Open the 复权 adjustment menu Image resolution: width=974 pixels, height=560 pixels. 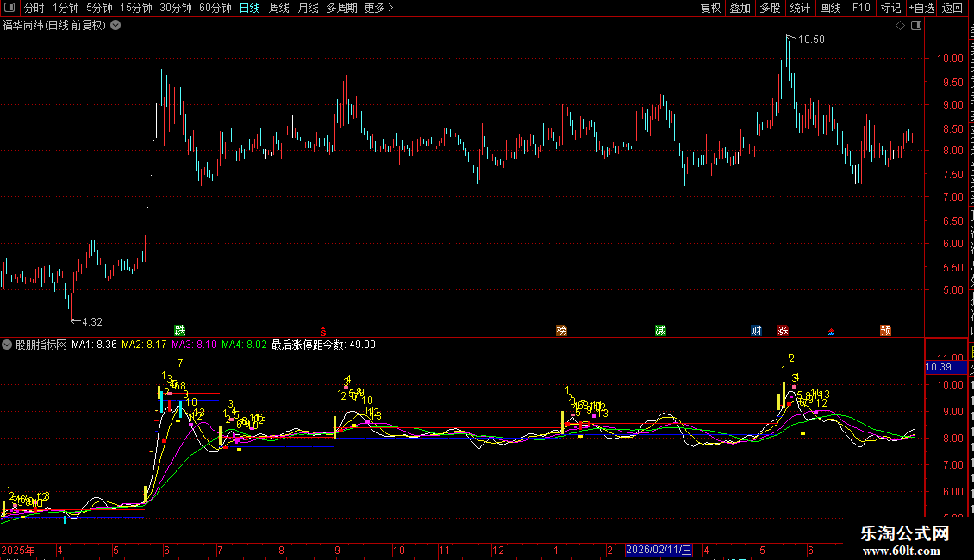coord(710,8)
